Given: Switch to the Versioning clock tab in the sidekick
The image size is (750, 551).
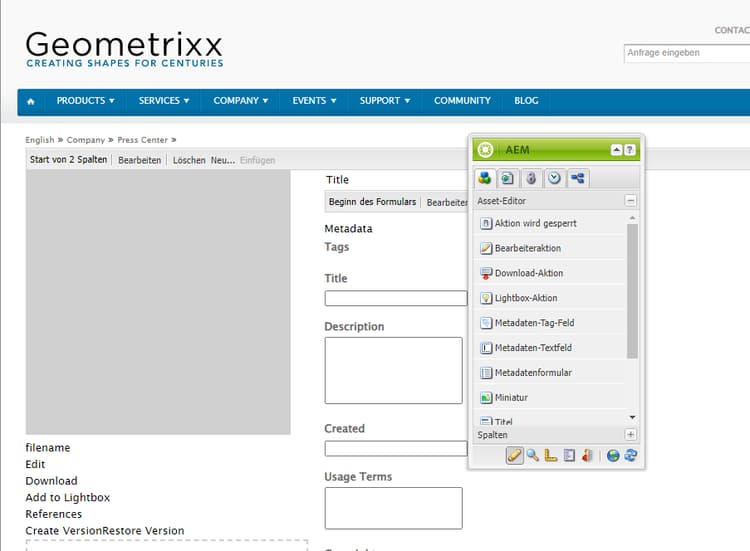Looking at the screenshot, I should [x=554, y=178].
